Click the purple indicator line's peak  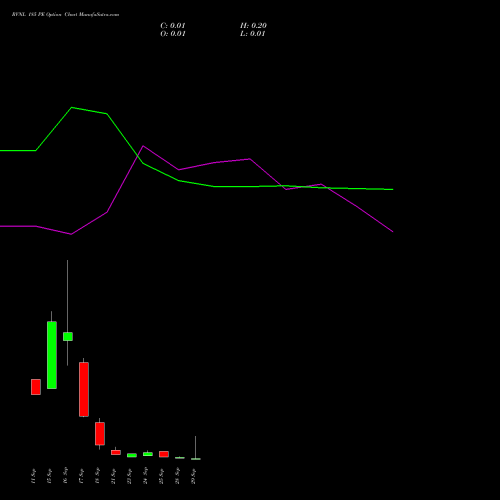coord(143,146)
